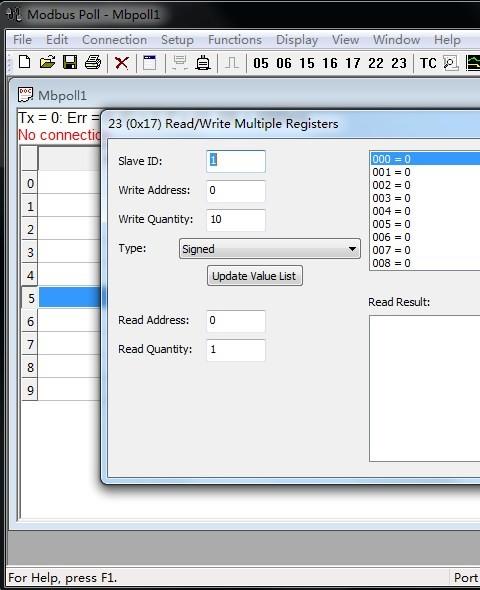
Task: Save with the floppy disk icon
Action: coord(70,62)
